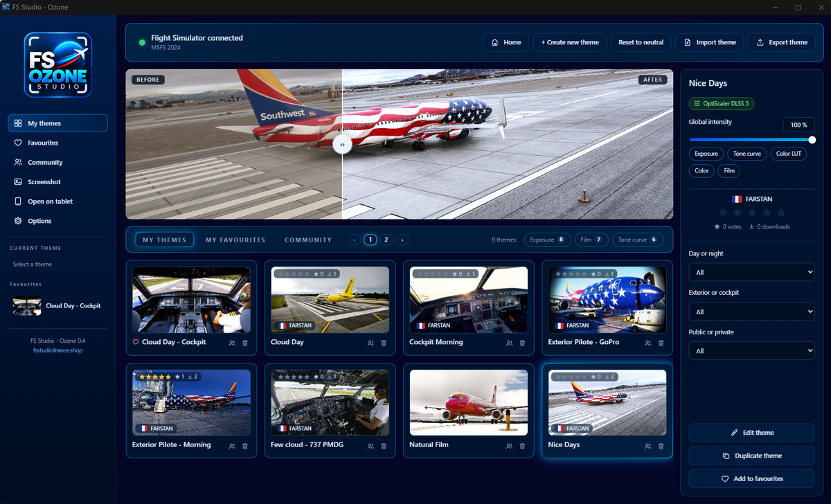Switch to COMMUNITY tab
Screen dimensions: 831x504
308,240
